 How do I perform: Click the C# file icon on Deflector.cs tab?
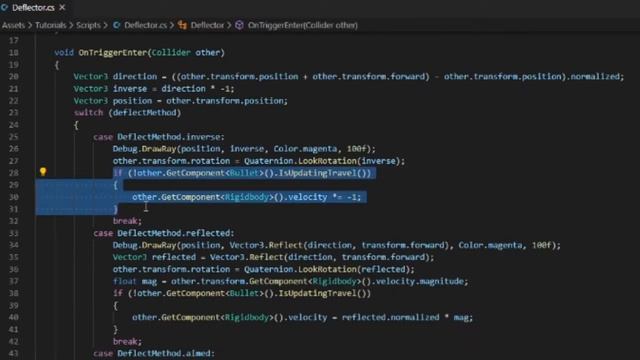pyautogui.click(x=4, y=7)
